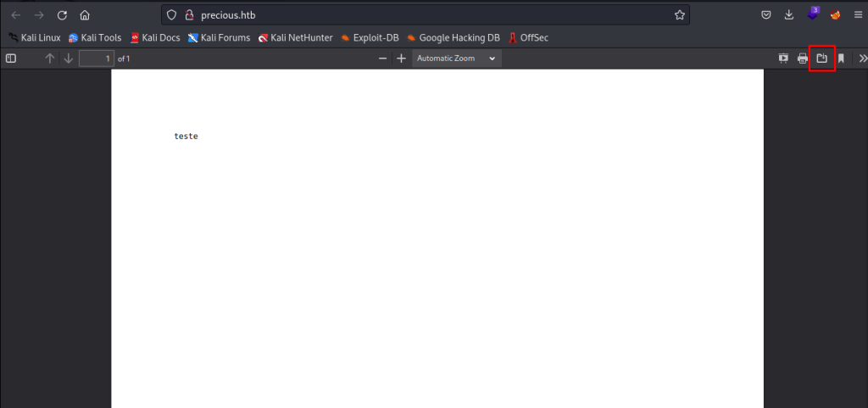Open Firefox application hamburger menu
This screenshot has width=868, height=408.
click(858, 15)
